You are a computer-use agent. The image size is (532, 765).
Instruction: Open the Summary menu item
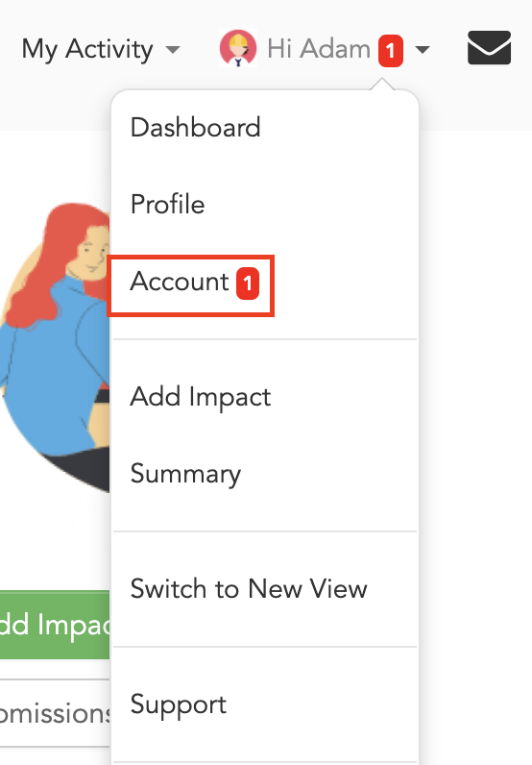265,473
